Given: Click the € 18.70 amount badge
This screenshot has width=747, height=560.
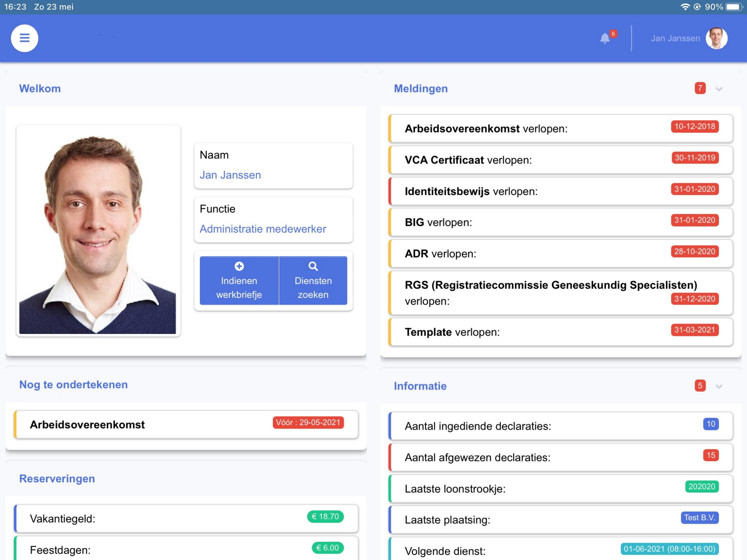Looking at the screenshot, I should [x=325, y=517].
